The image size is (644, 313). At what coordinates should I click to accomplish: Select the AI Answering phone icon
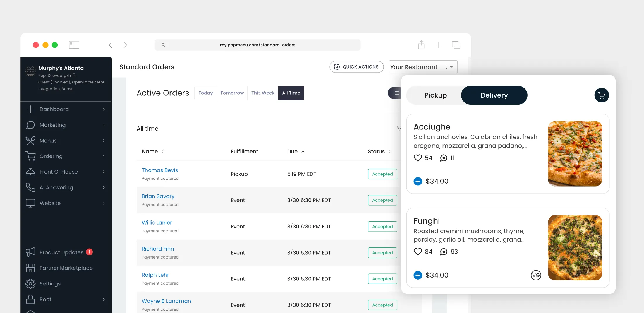[30, 187]
